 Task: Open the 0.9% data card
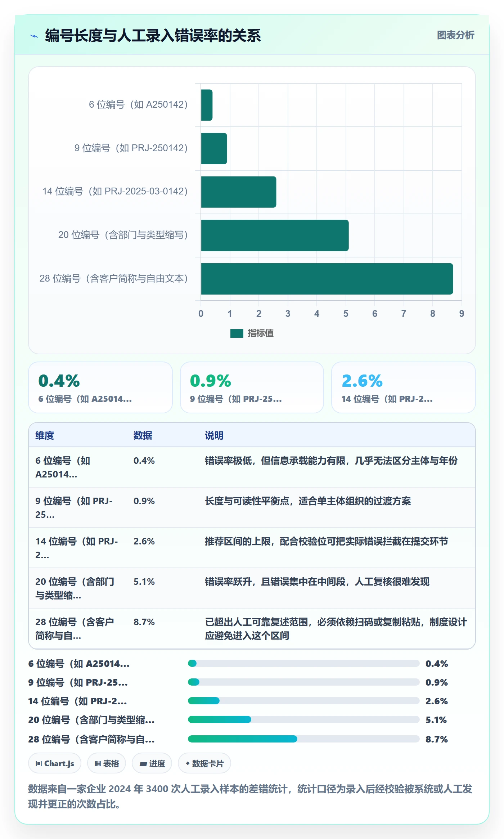[252, 387]
